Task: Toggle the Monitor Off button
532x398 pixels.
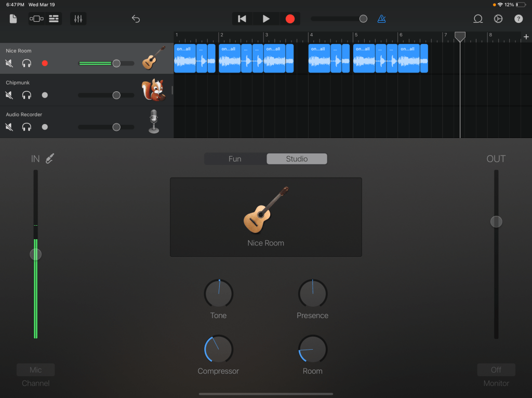Action: [x=496, y=370]
